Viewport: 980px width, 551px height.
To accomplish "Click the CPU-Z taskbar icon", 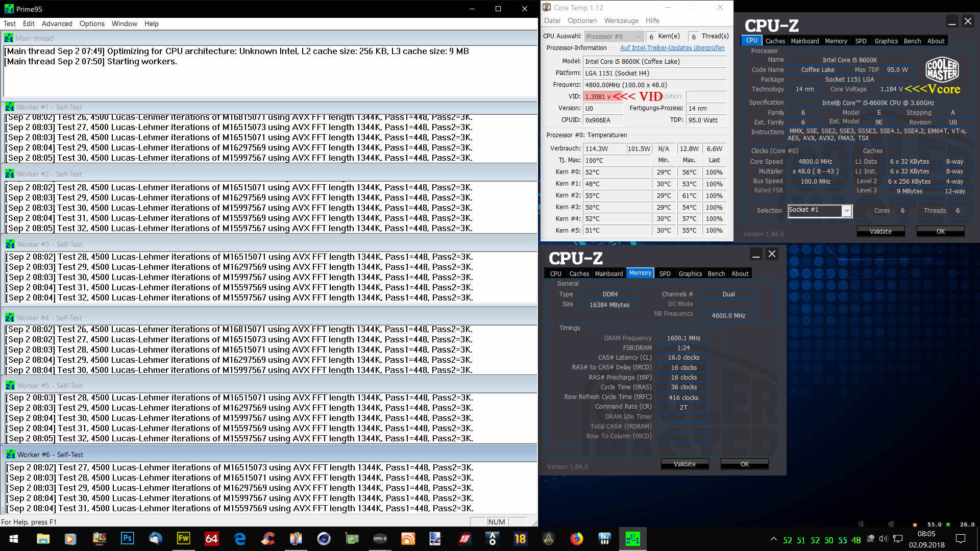I will (x=380, y=539).
